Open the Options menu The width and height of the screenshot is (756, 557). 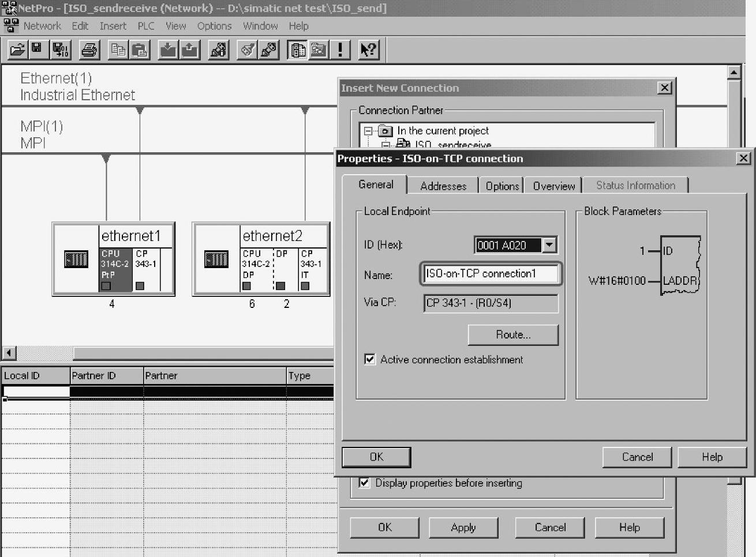[x=214, y=26]
